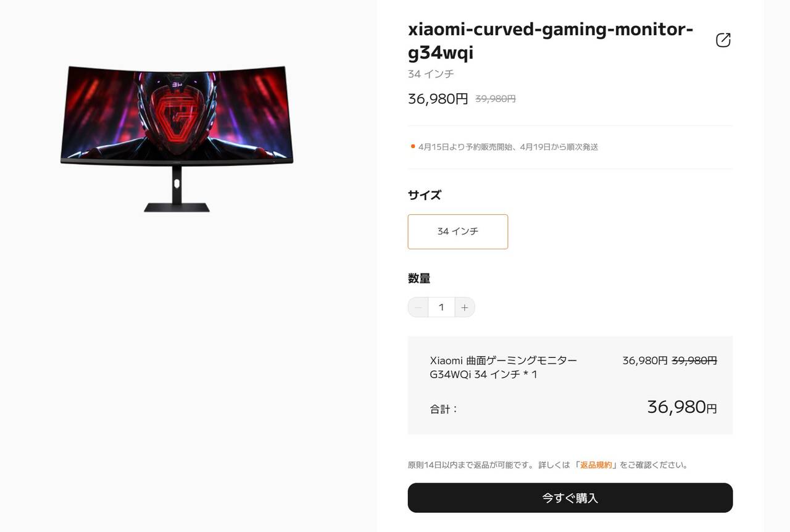Image resolution: width=790 pixels, height=532 pixels.
Task: Open the curved monitor product image
Action: pos(177,139)
